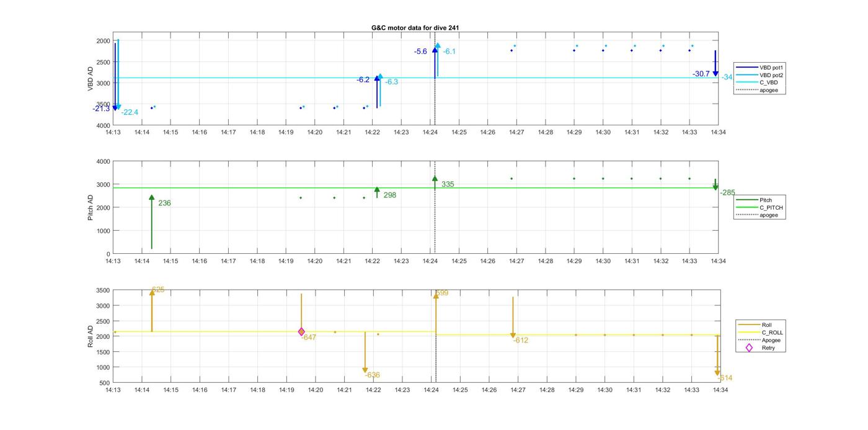Click the '-647' roll data label

[x=309, y=338]
